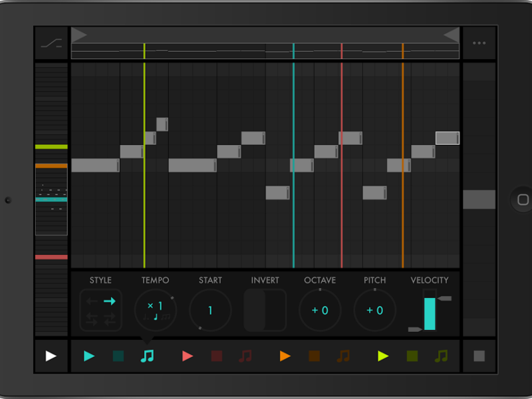Click the Start position dial
The height and width of the screenshot is (399, 532).
coord(210,311)
